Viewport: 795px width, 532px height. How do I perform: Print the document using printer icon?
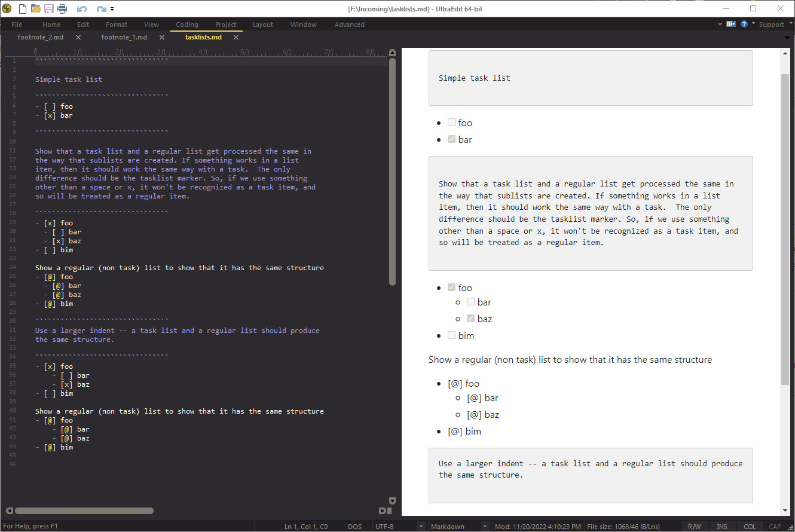(x=62, y=8)
